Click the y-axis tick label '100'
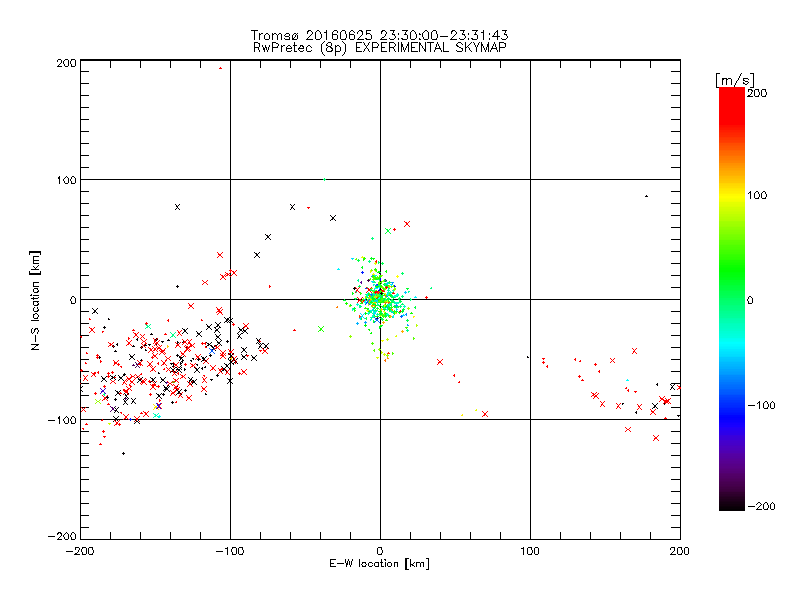The height and width of the screenshot is (600, 800). (66, 180)
